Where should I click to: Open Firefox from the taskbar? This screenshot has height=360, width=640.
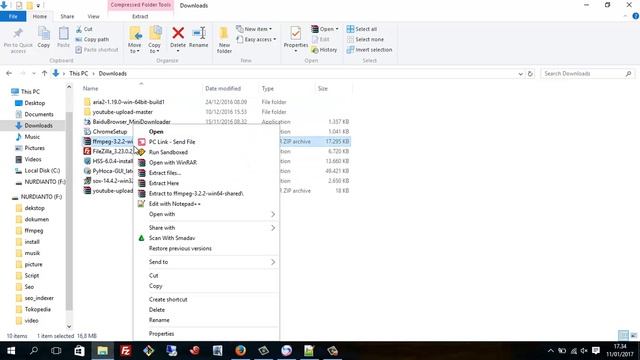(x=240, y=351)
